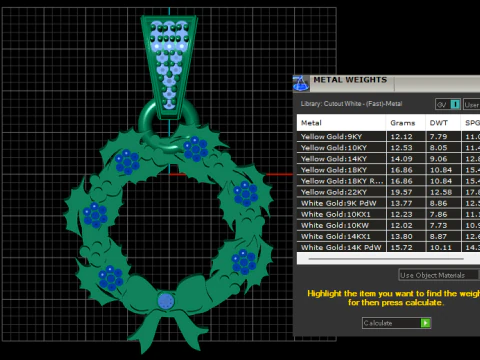Click the 8.86 DWT value

tap(438, 203)
